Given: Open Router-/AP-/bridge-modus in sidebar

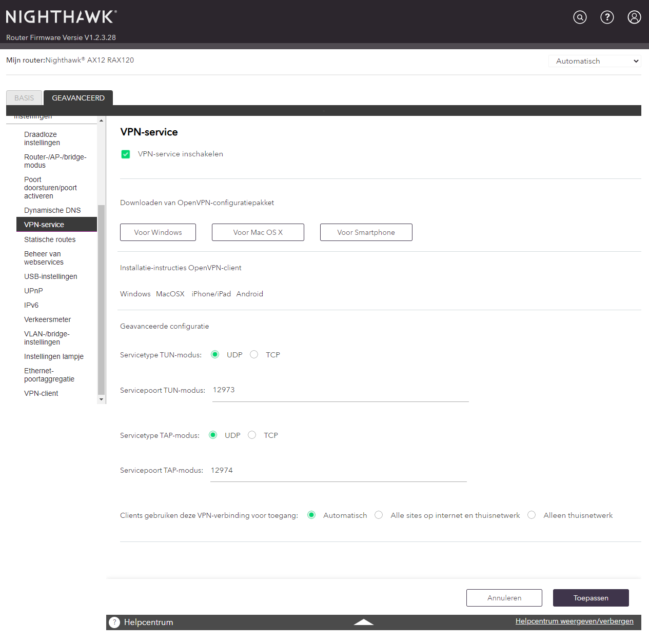Looking at the screenshot, I should point(56,161).
